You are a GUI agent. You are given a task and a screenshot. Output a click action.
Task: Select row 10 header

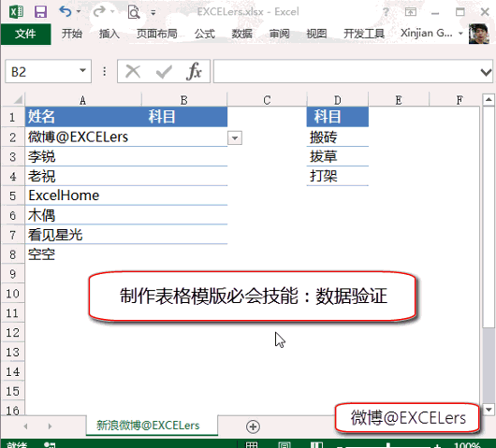[13, 294]
